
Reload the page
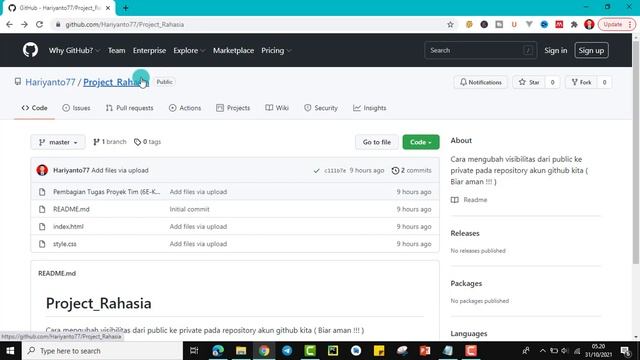click(40, 24)
